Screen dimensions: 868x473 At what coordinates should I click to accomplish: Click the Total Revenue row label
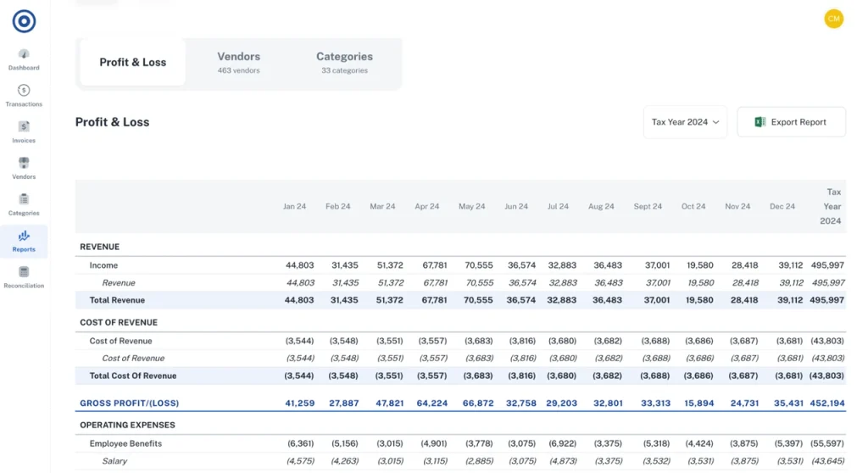pos(117,300)
